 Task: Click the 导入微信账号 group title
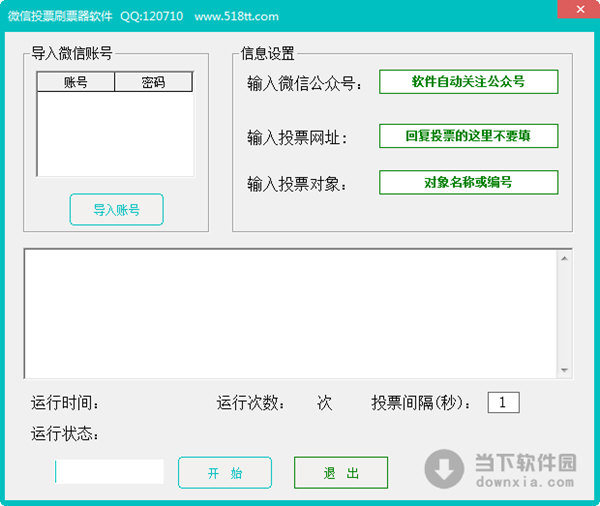[72, 53]
